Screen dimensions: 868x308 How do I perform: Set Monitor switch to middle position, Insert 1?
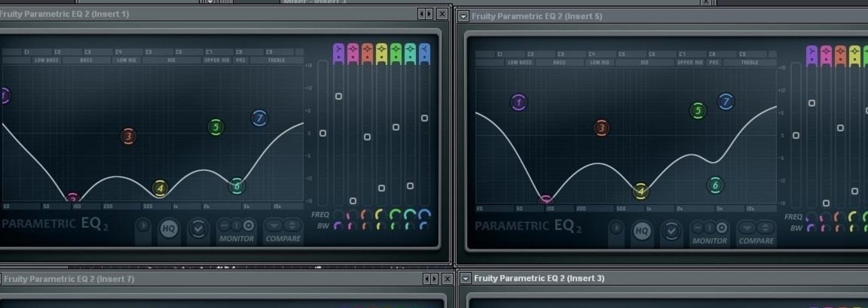tap(236, 225)
